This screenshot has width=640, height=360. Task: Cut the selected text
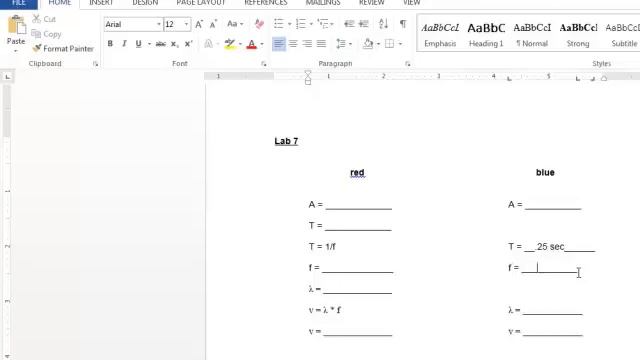(x=44, y=19)
